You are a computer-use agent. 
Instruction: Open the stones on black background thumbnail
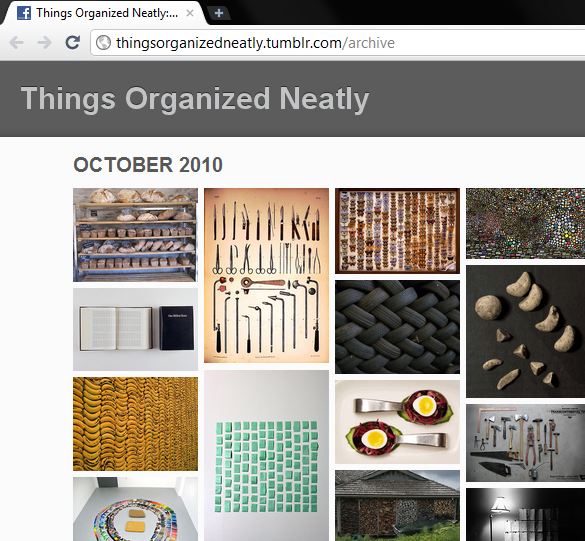(525, 331)
